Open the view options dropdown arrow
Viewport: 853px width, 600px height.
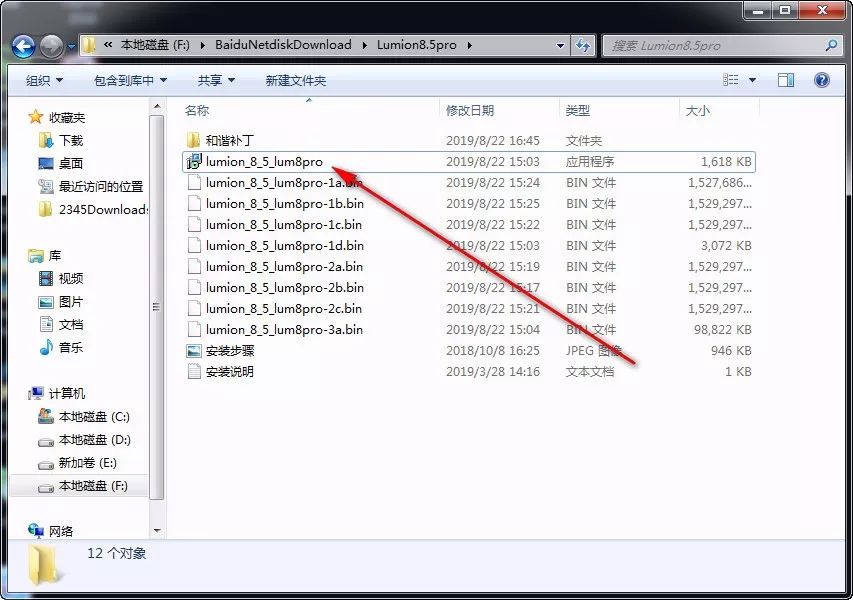pyautogui.click(x=752, y=81)
